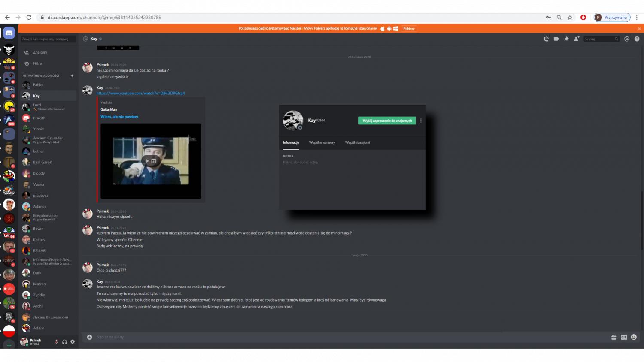This screenshot has height=362, width=644.
Task: Open pinned messages via pin icon
Action: click(566, 39)
